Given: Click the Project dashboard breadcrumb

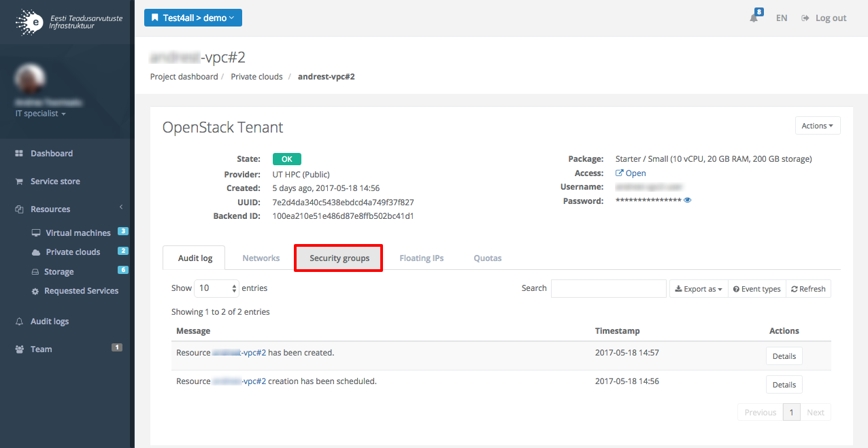Looking at the screenshot, I should (184, 77).
